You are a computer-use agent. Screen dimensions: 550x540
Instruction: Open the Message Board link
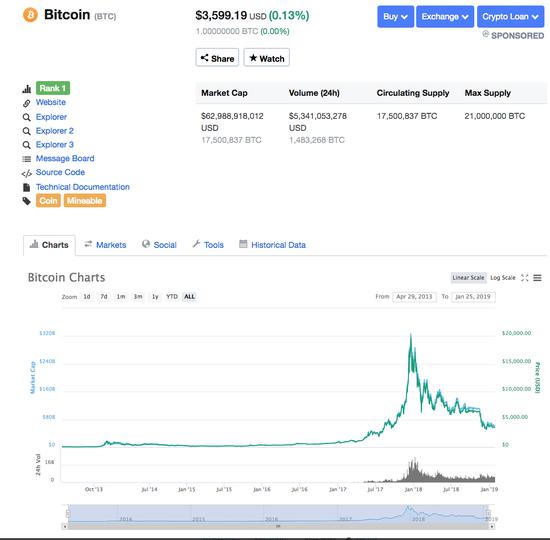pyautogui.click(x=65, y=159)
